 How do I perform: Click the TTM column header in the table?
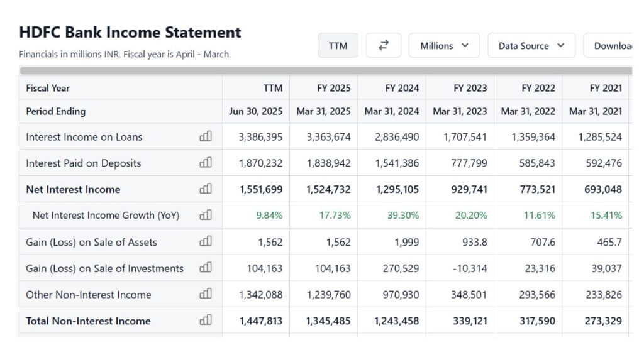(x=273, y=88)
